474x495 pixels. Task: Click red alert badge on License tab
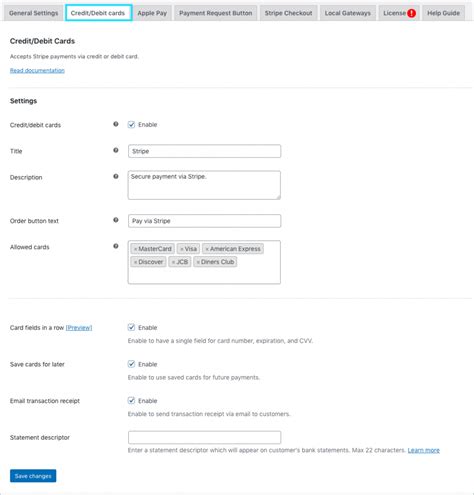pos(412,13)
